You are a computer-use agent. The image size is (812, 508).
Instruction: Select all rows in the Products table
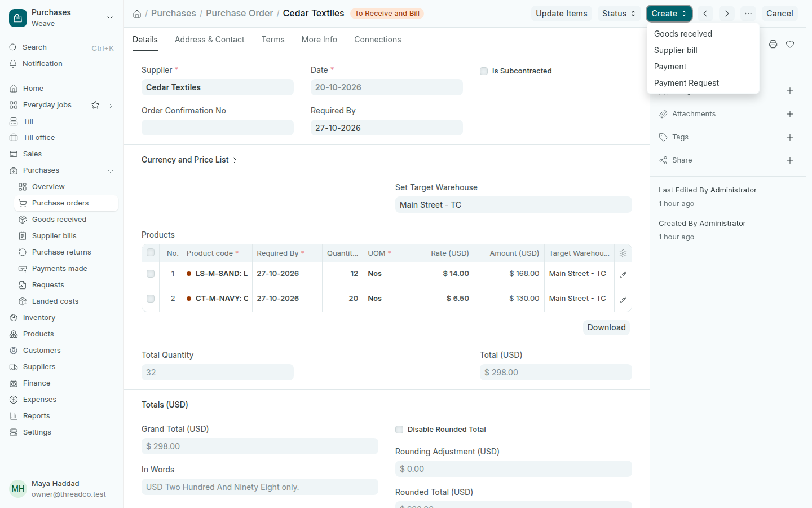click(x=151, y=253)
